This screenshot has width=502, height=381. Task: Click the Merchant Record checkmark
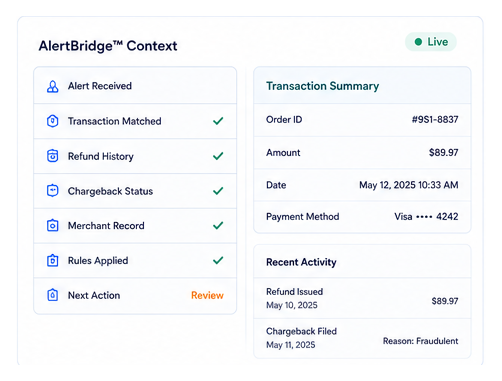(218, 226)
